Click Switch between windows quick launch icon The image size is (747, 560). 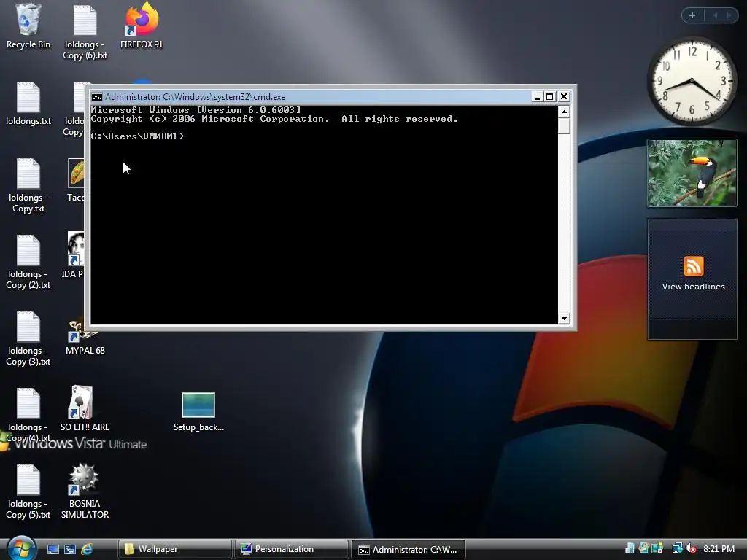pos(70,549)
